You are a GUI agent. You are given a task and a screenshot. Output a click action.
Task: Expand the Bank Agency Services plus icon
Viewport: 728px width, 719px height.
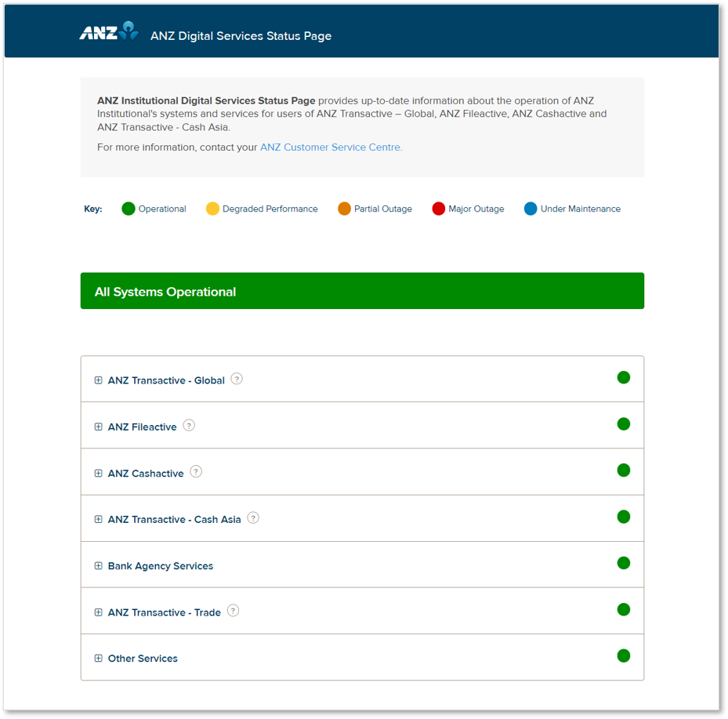point(99,566)
